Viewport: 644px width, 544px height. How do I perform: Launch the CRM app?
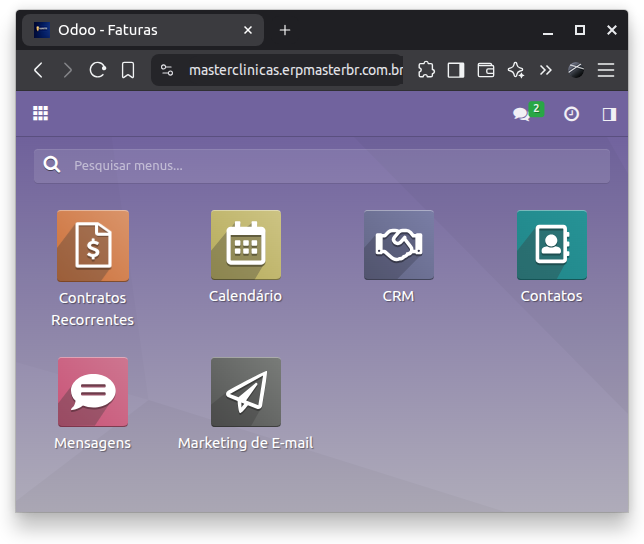tap(398, 246)
